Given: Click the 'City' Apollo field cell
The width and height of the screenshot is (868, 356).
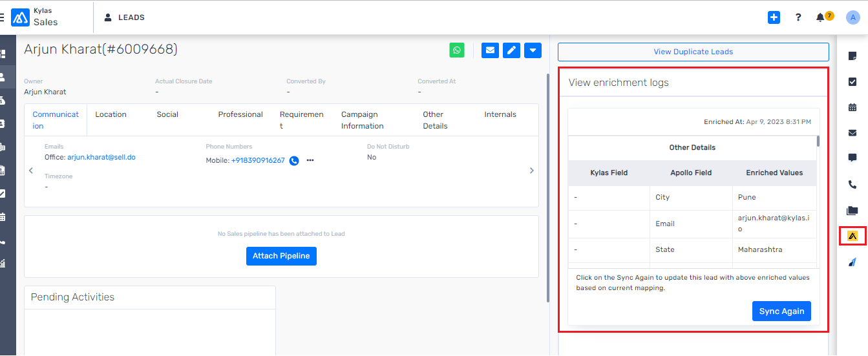Looking at the screenshot, I should [691, 198].
